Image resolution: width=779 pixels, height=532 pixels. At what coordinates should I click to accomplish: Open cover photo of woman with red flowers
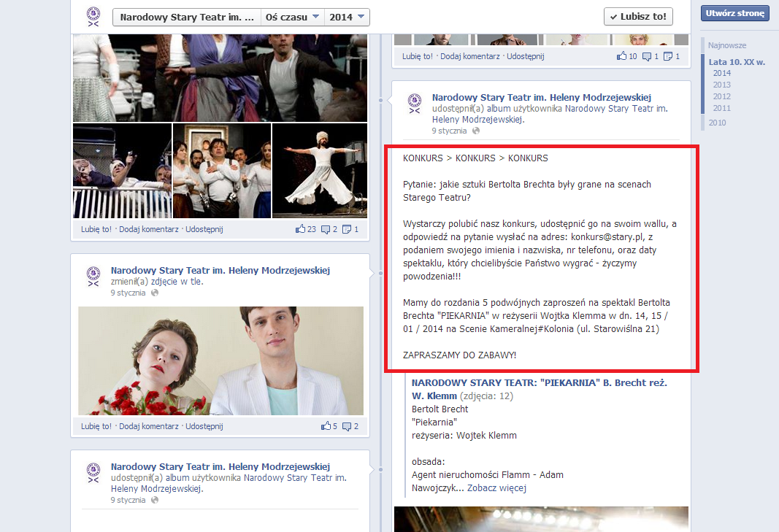(x=220, y=361)
